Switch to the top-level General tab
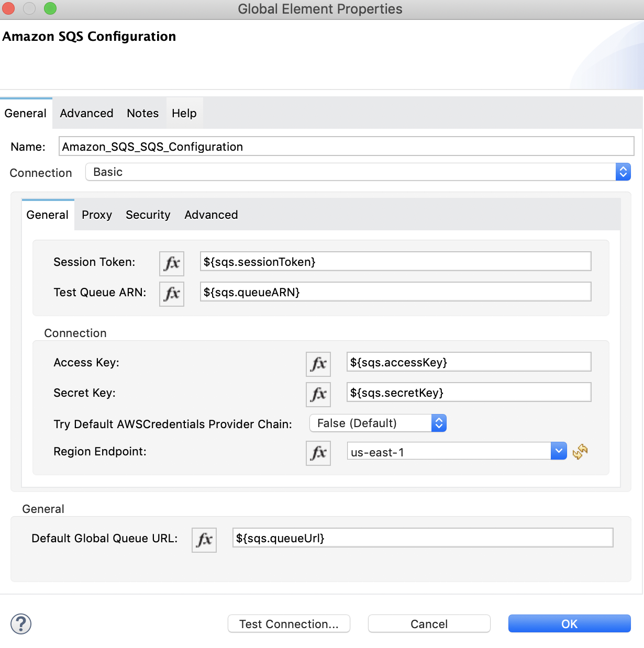 click(26, 113)
